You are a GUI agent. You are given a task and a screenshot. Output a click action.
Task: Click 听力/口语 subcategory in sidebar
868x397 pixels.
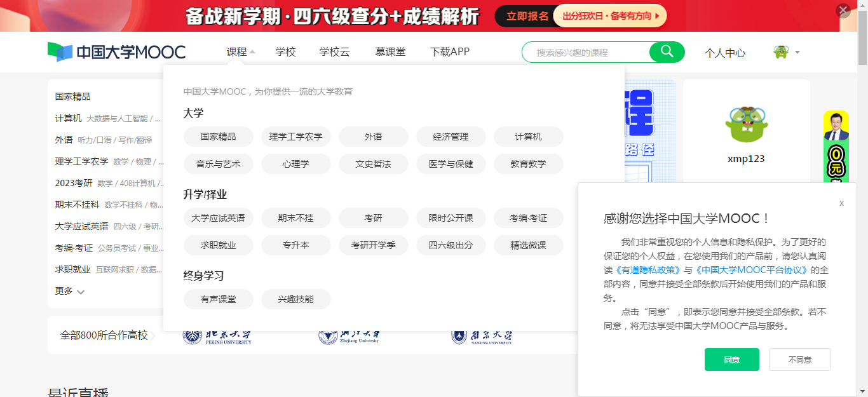tap(95, 140)
